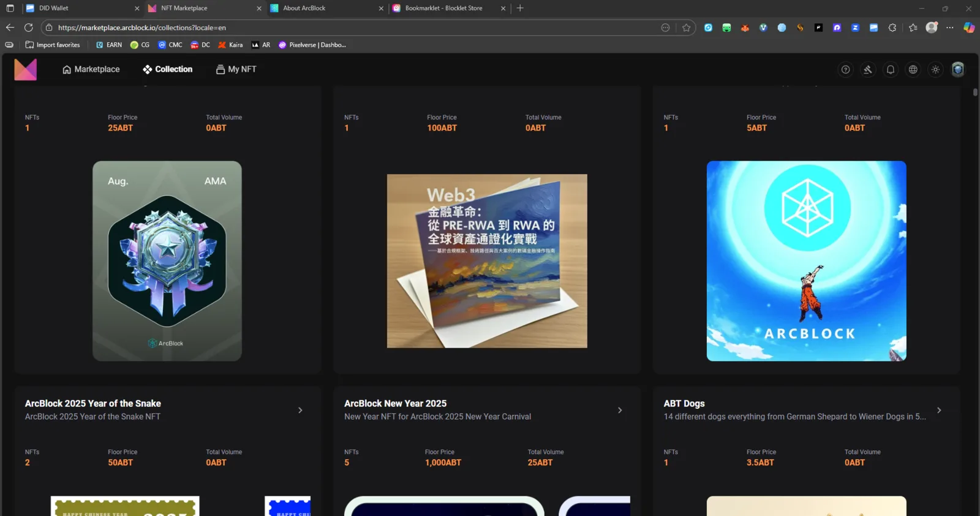Open the notifications bell in the site header
Screen dimensions: 980x516
pyautogui.click(x=891, y=70)
